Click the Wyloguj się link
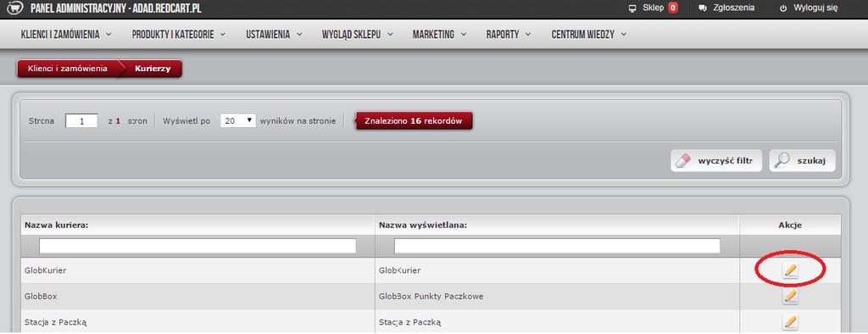 [816, 8]
